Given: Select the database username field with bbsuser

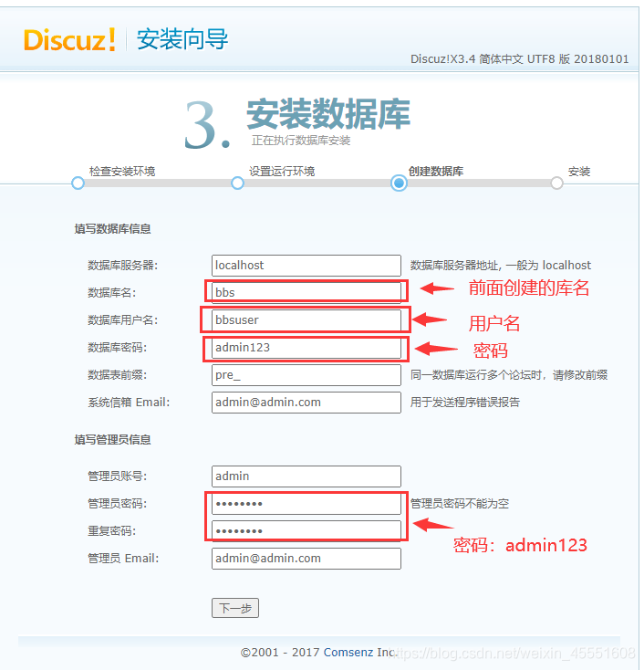Looking at the screenshot, I should [306, 320].
